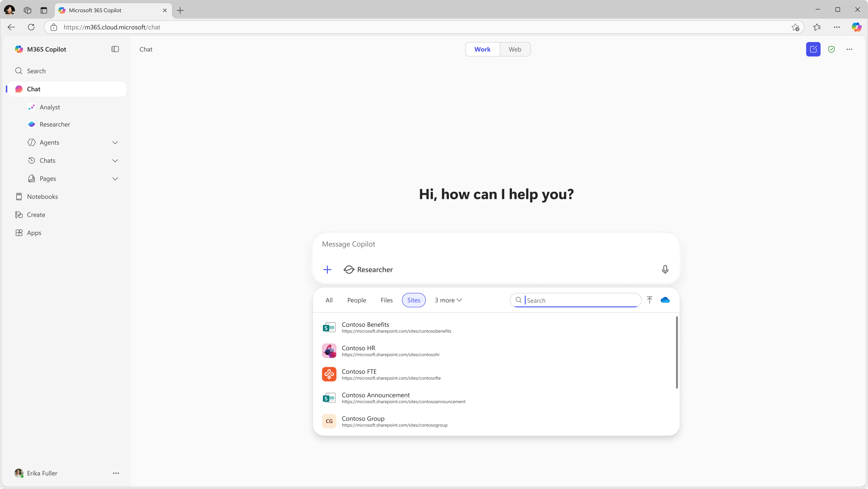The image size is (868, 489).
Task: Select the Sites filter tab
Action: (x=414, y=300)
